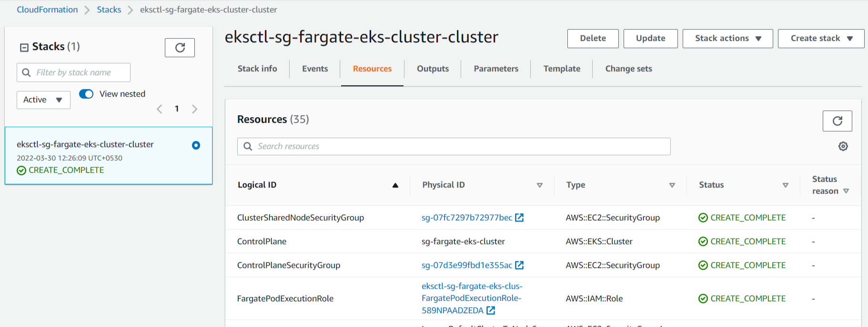
Task: Click CREATE_COMPLETE status of FargatePodExecutionRole row
Action: [x=742, y=298]
